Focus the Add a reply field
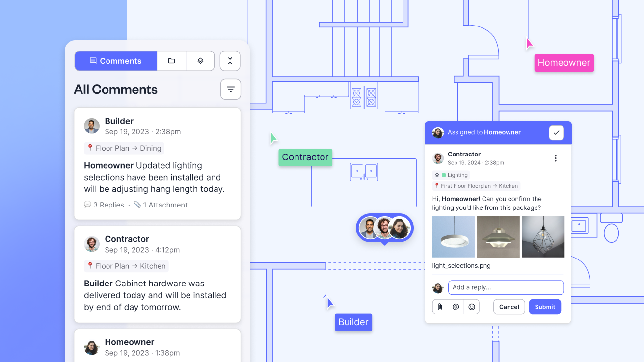Viewport: 644px width, 362px height. [506, 287]
